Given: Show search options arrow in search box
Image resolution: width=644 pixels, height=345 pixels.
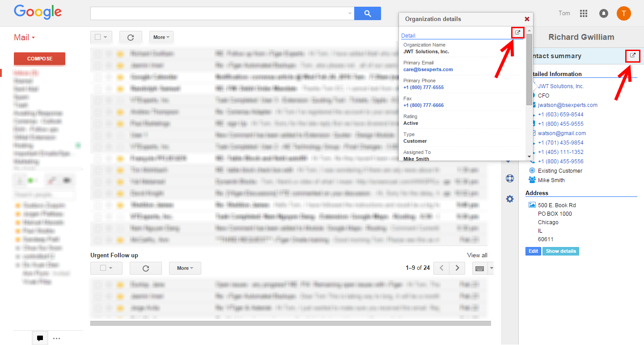Looking at the screenshot, I should (350, 13).
